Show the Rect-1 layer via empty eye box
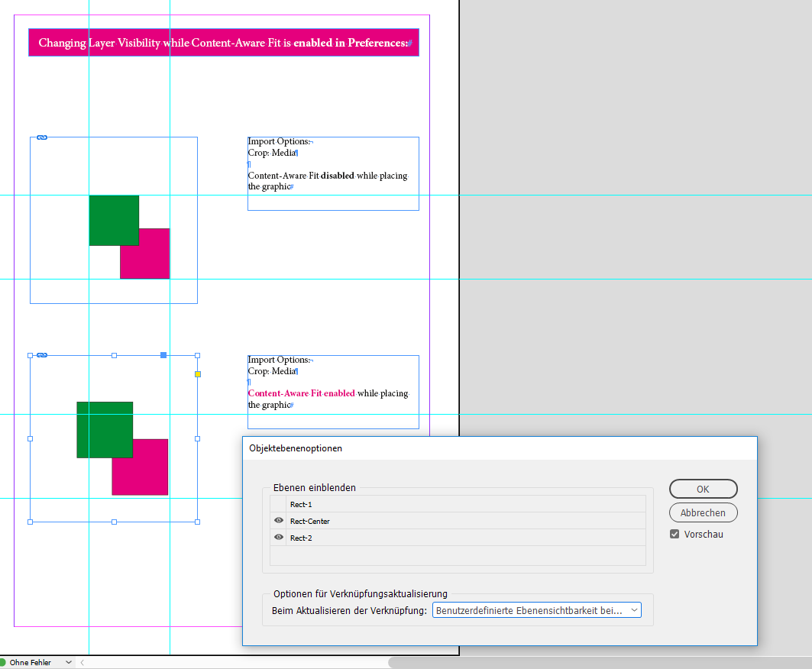The width and height of the screenshot is (812, 669). pos(279,504)
